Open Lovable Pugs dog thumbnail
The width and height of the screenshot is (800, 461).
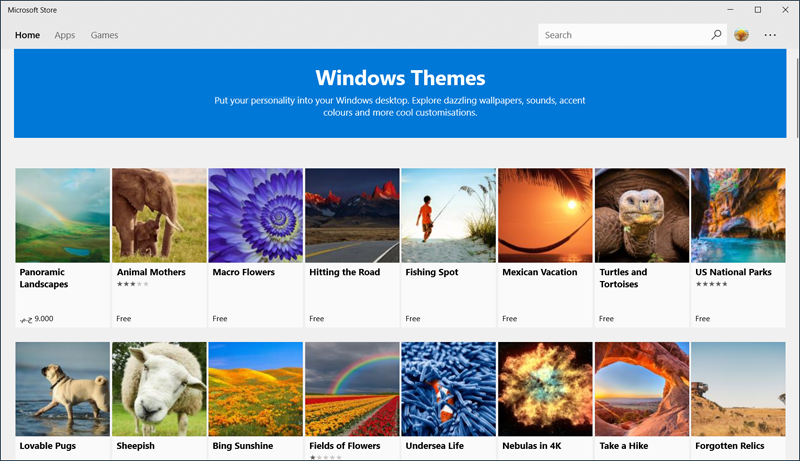tap(63, 389)
